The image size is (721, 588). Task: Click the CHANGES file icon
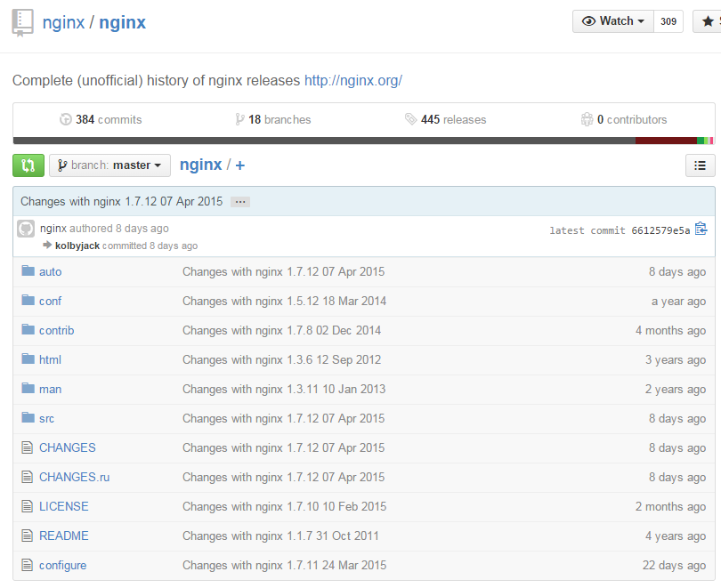coord(27,447)
